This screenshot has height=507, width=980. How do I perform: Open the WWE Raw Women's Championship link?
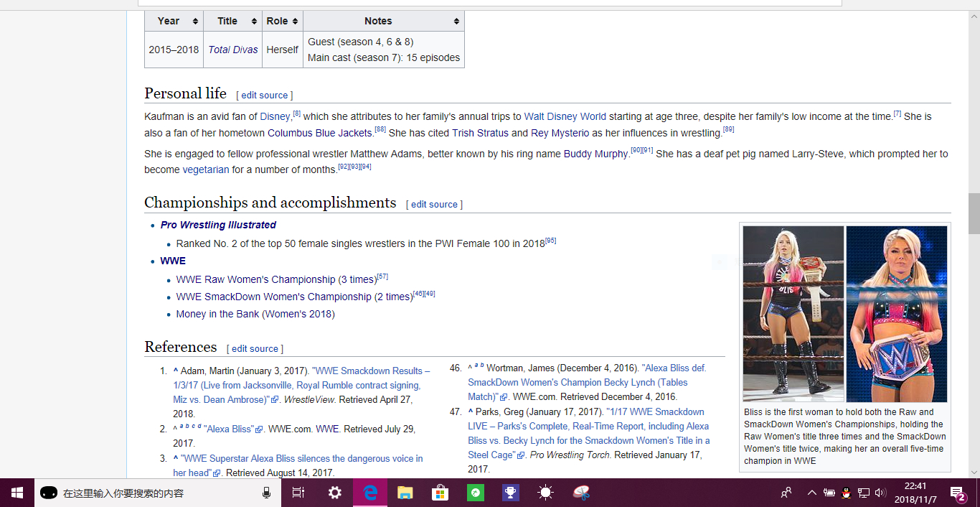[x=255, y=279]
